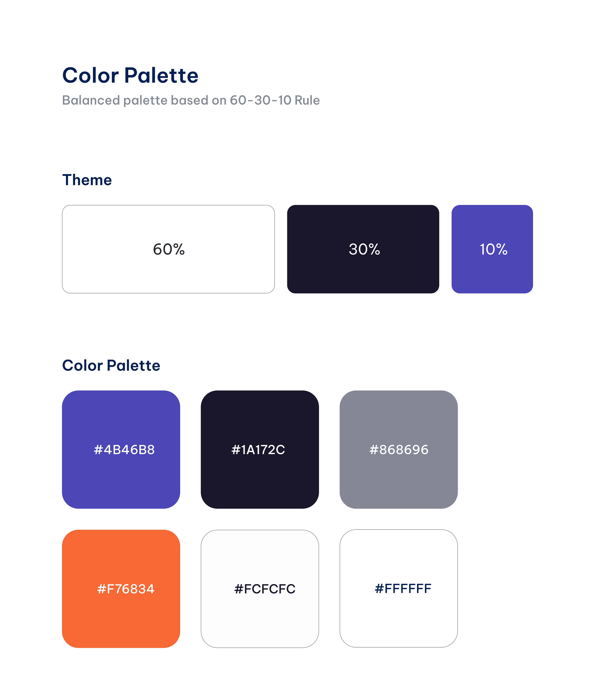Choose the pure white #FFFFFF swatch
The height and width of the screenshot is (700, 595).
point(399,588)
